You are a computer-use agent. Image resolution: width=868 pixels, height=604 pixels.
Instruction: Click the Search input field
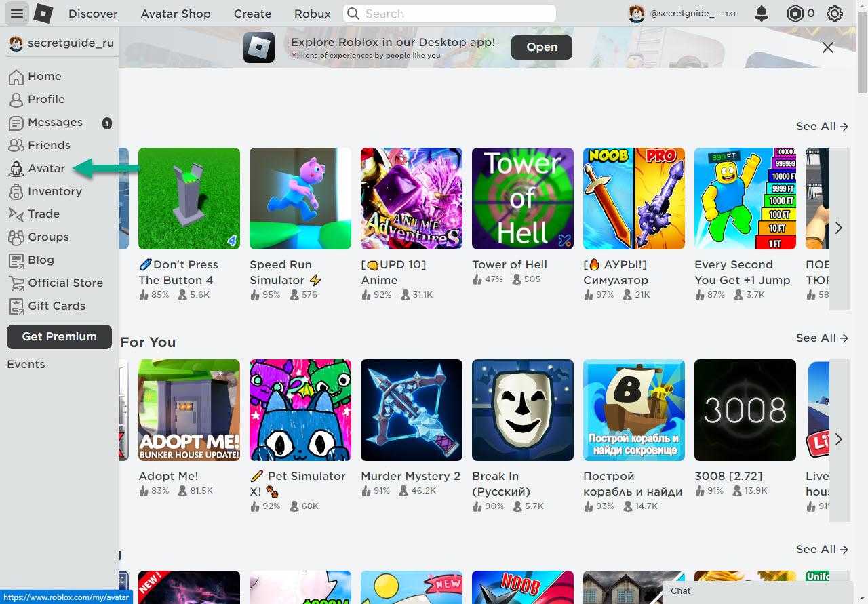[x=450, y=14]
